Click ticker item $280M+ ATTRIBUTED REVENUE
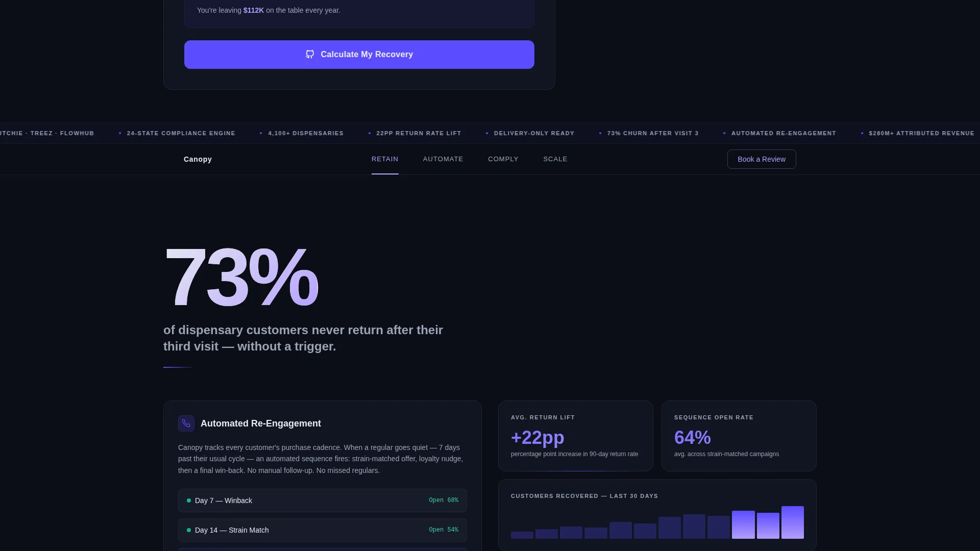The width and height of the screenshot is (980, 551). (921, 133)
